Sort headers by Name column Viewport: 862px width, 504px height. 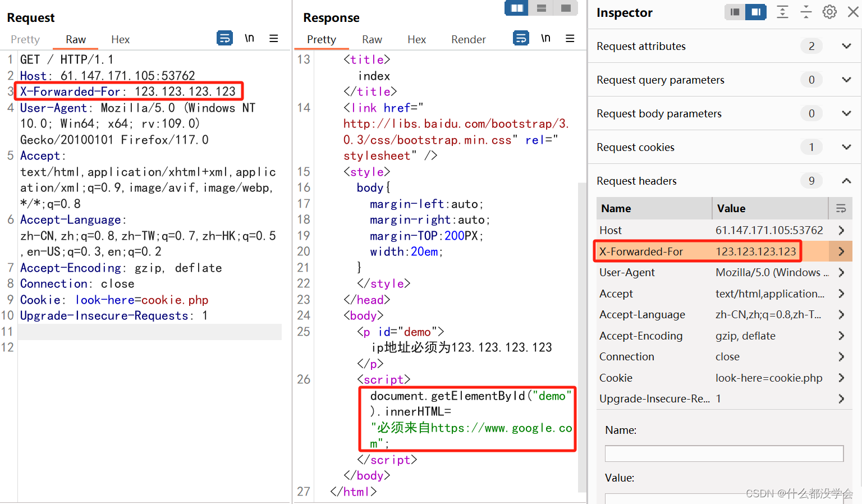click(x=654, y=208)
